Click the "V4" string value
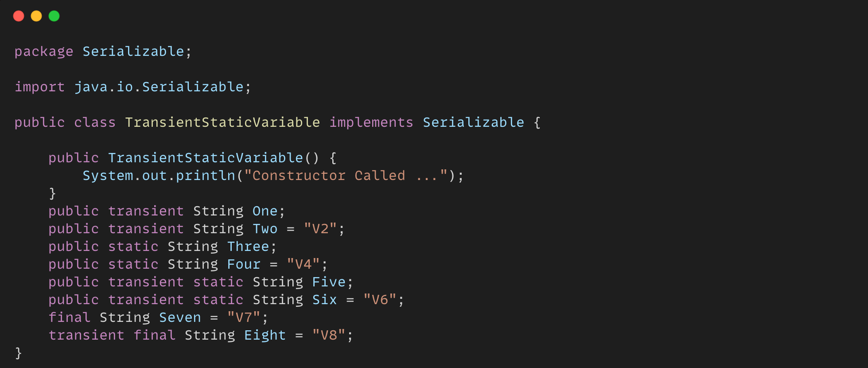The image size is (868, 368). [x=303, y=264]
